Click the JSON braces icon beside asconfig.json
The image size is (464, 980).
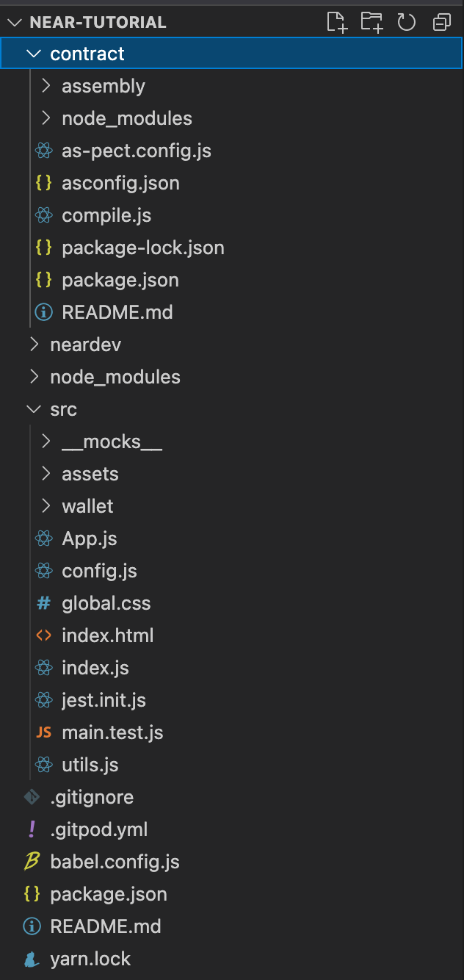tap(44, 183)
